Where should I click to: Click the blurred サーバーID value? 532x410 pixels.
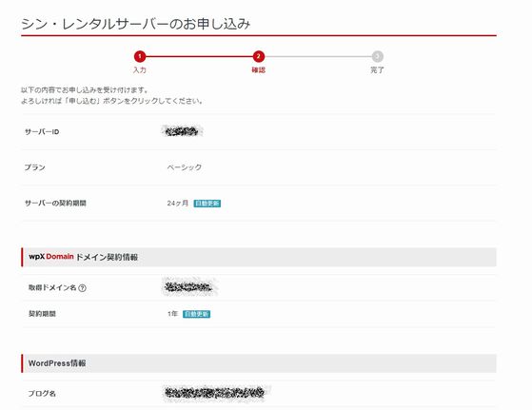coord(182,131)
